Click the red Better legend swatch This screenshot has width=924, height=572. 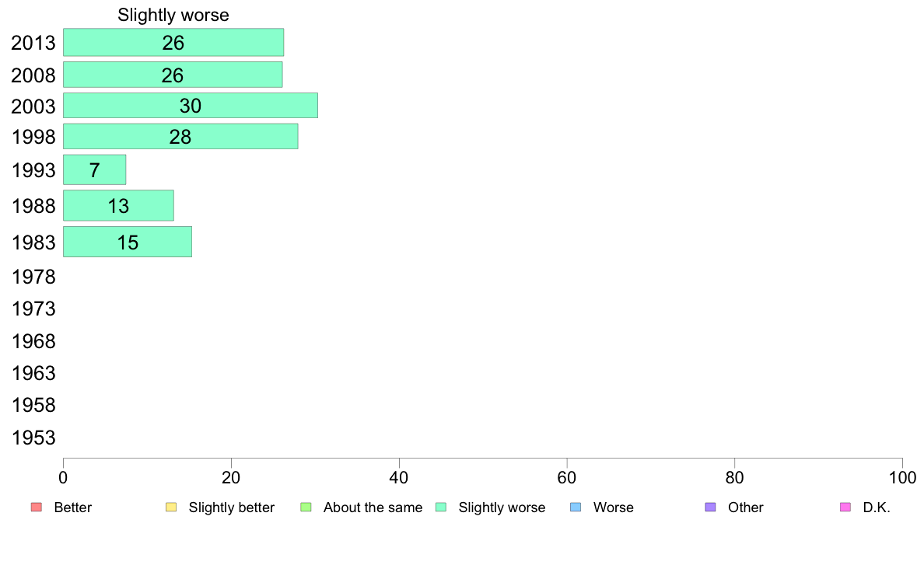click(x=37, y=507)
